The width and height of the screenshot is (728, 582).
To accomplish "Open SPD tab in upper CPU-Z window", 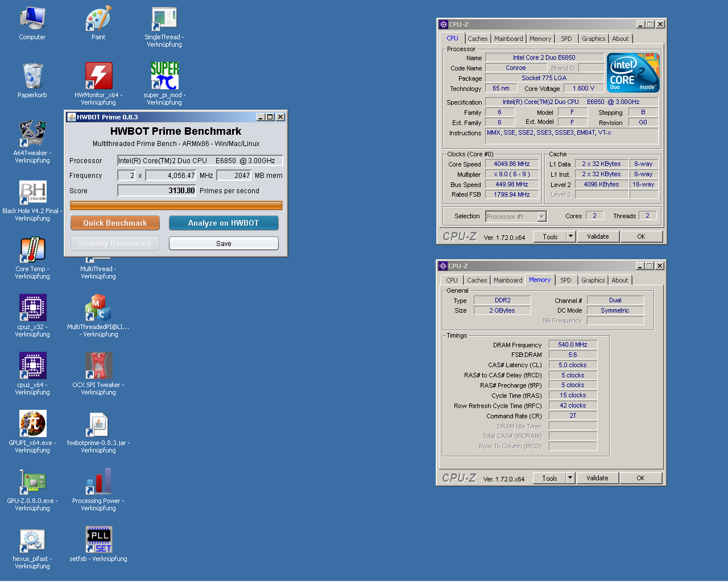I will click(566, 39).
